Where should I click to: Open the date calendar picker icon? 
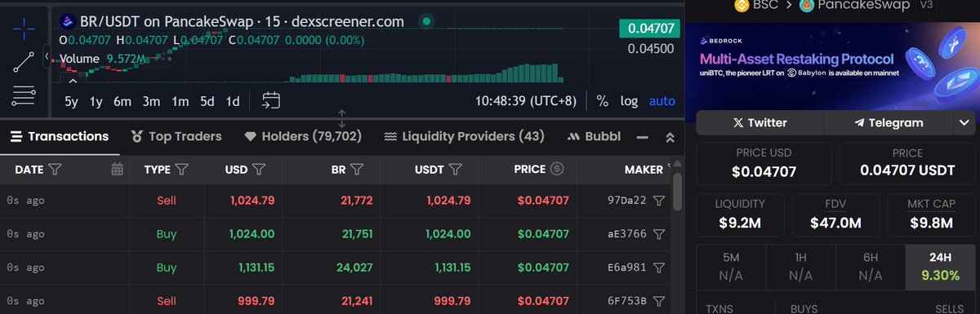(117, 170)
